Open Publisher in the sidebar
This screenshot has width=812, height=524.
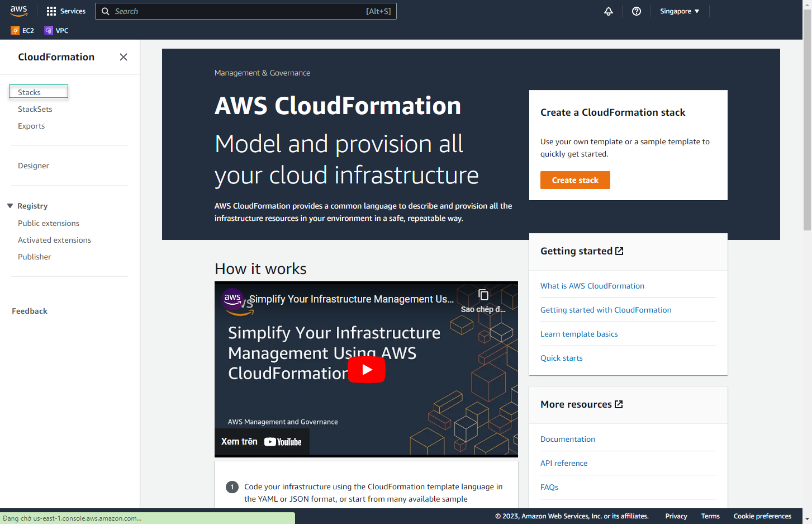[x=35, y=257]
